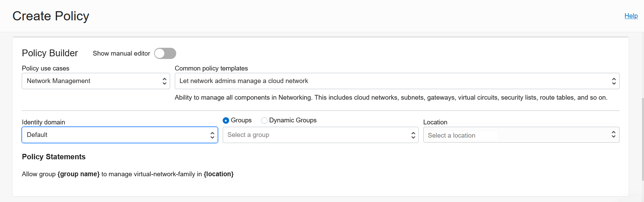Screen dimensions: 644x202
Task: Click the template description starting 'Ability to manage'
Action: (391, 98)
